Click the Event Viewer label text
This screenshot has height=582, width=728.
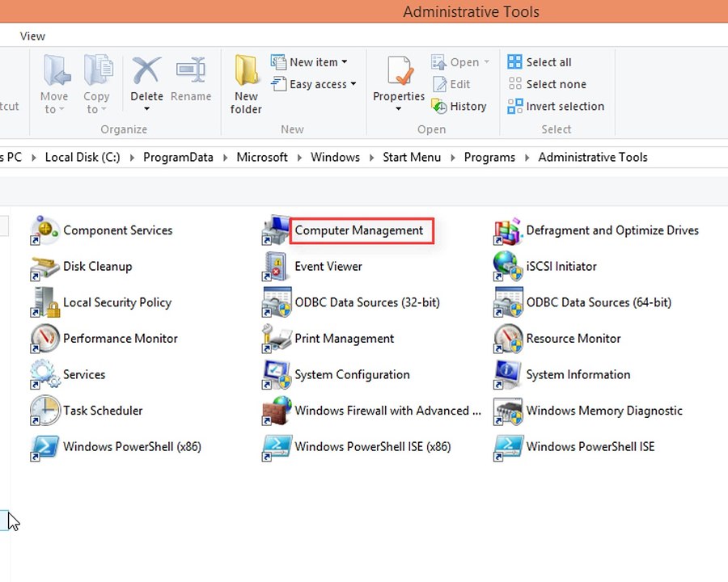328,267
